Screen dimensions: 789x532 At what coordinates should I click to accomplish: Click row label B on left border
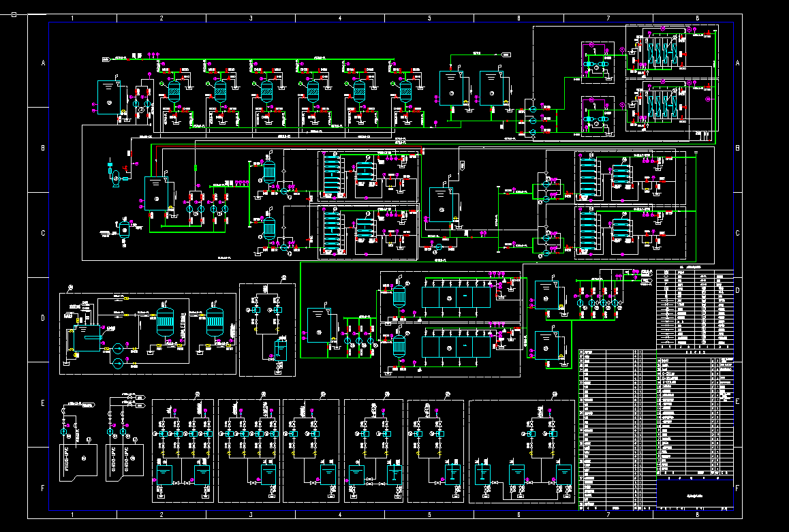(x=43, y=148)
